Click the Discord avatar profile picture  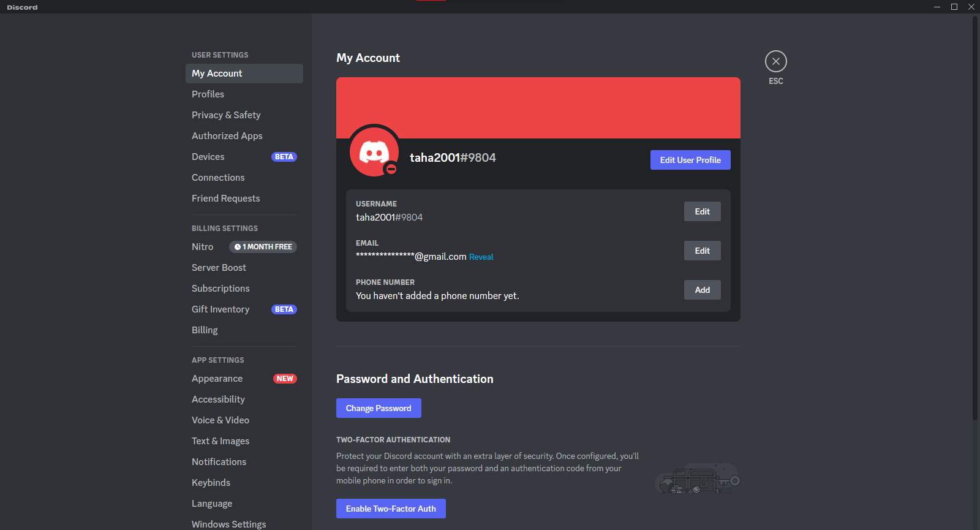coord(374,152)
